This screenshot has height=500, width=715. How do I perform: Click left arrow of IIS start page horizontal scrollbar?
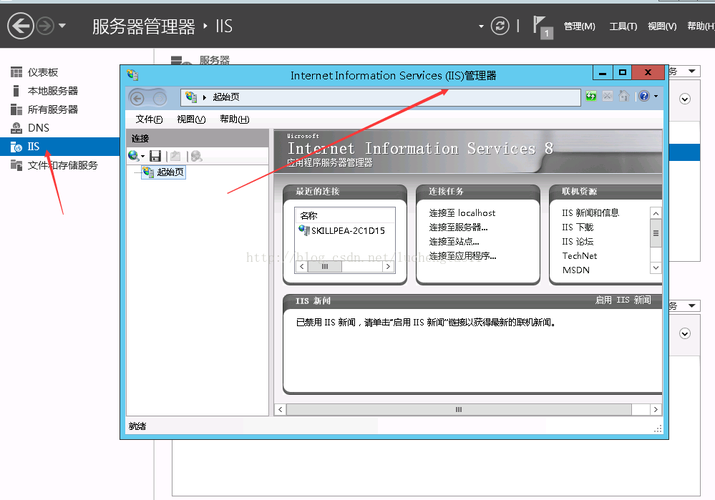click(x=280, y=409)
